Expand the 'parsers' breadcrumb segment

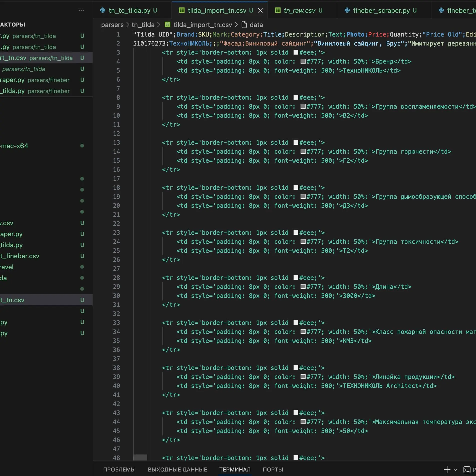click(x=112, y=25)
